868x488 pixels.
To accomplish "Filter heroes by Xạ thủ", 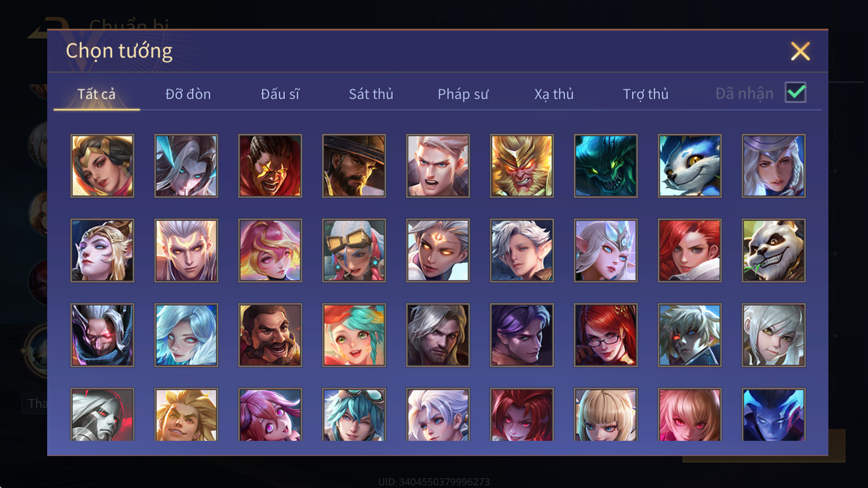I will coord(554,94).
